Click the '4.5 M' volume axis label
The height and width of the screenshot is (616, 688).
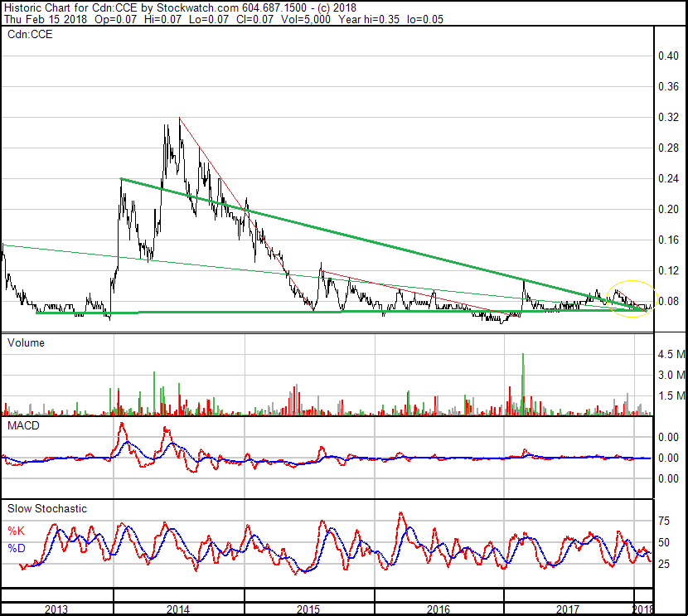pos(671,354)
